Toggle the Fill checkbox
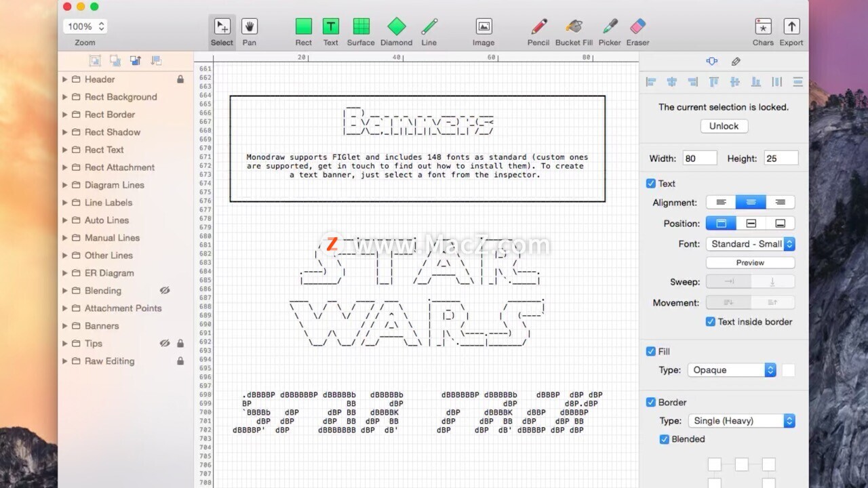Viewport: 868px width, 488px height. pyautogui.click(x=651, y=352)
